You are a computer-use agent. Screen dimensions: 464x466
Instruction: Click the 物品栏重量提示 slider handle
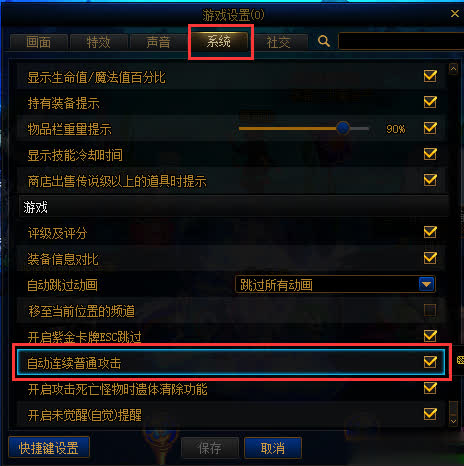343,128
